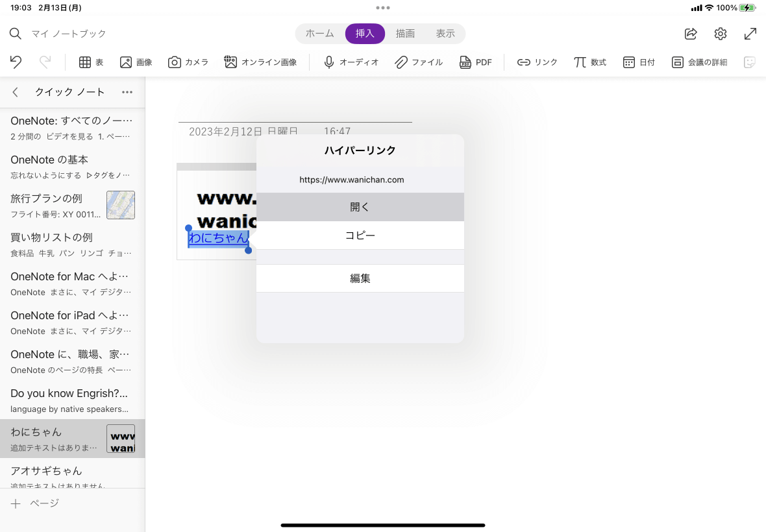
Task: Tap the search magnifier icon
Action: point(15,34)
